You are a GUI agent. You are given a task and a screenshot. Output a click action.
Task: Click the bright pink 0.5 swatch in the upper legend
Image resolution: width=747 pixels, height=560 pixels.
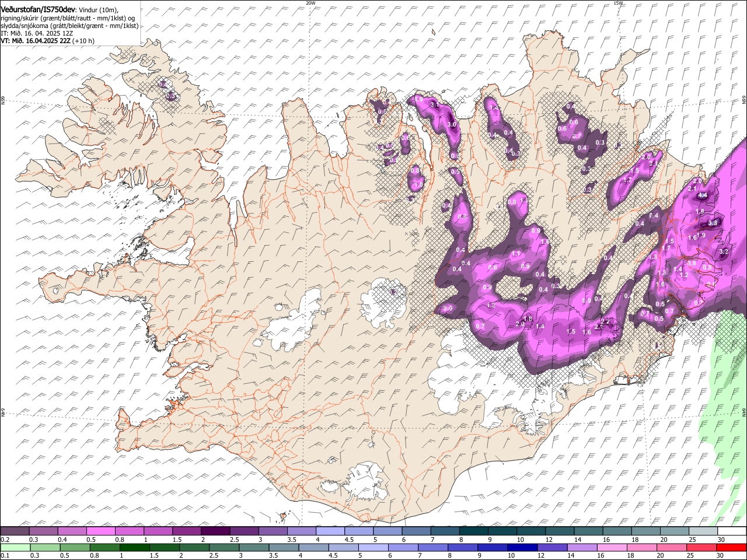point(101,531)
